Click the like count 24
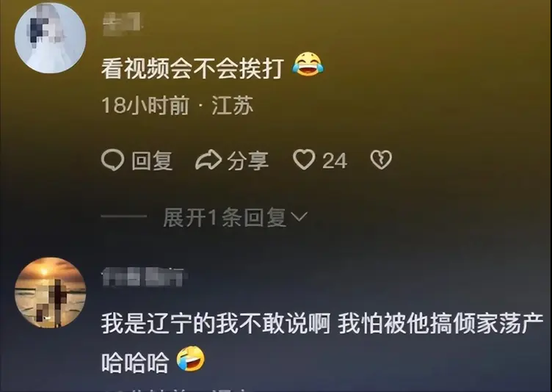This screenshot has height=392, width=552. (335, 161)
